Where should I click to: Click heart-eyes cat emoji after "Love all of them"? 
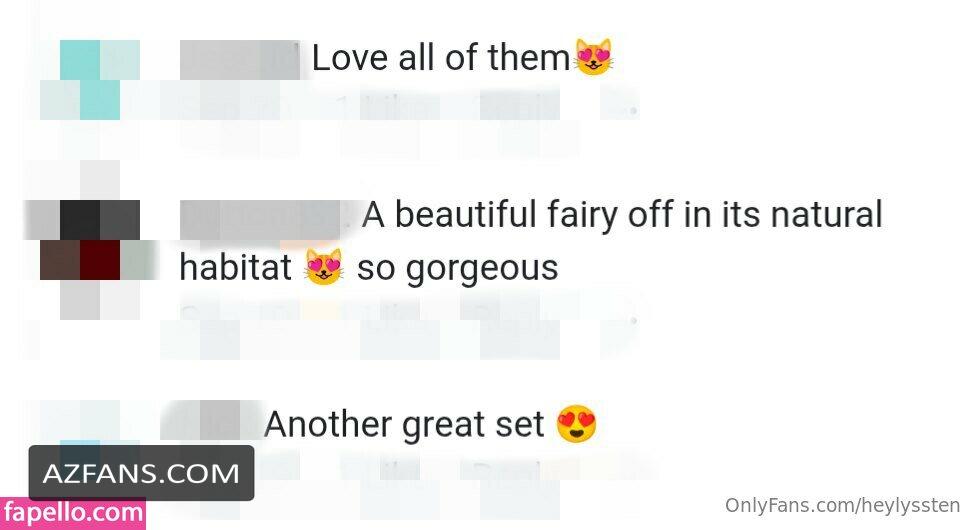coord(593,57)
